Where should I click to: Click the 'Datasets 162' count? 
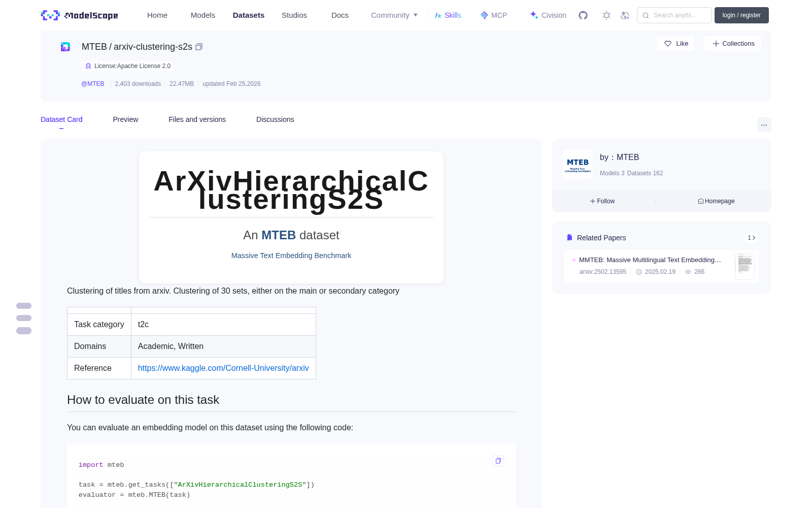pos(645,173)
